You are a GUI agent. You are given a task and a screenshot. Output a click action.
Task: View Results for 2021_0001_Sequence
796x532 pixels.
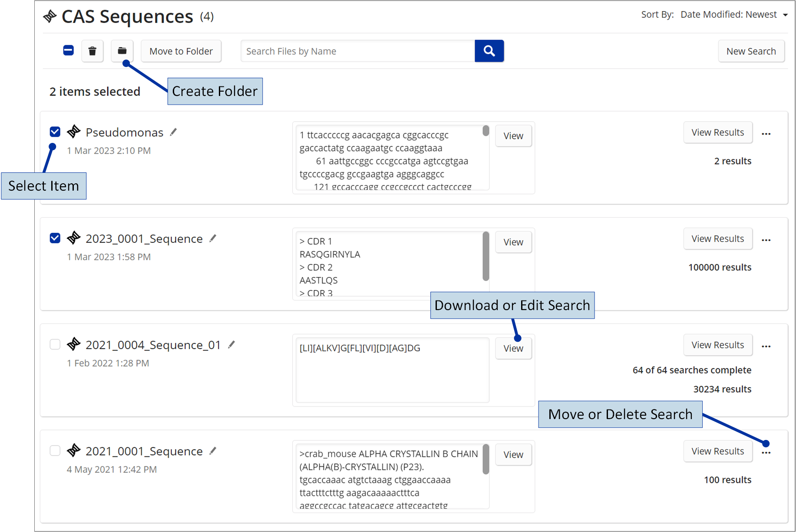[x=718, y=451]
